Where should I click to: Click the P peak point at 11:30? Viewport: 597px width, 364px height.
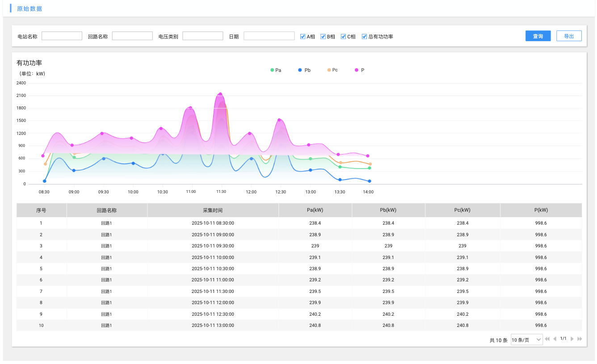coord(220,94)
